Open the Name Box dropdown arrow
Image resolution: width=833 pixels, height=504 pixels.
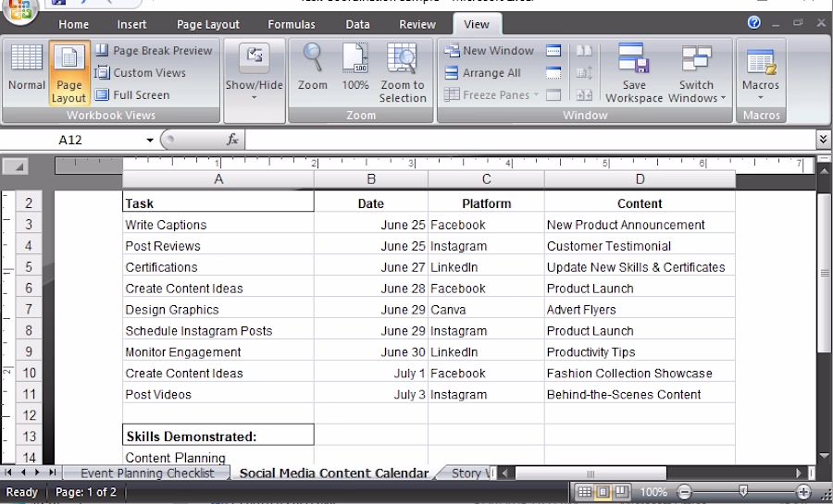[x=150, y=140]
